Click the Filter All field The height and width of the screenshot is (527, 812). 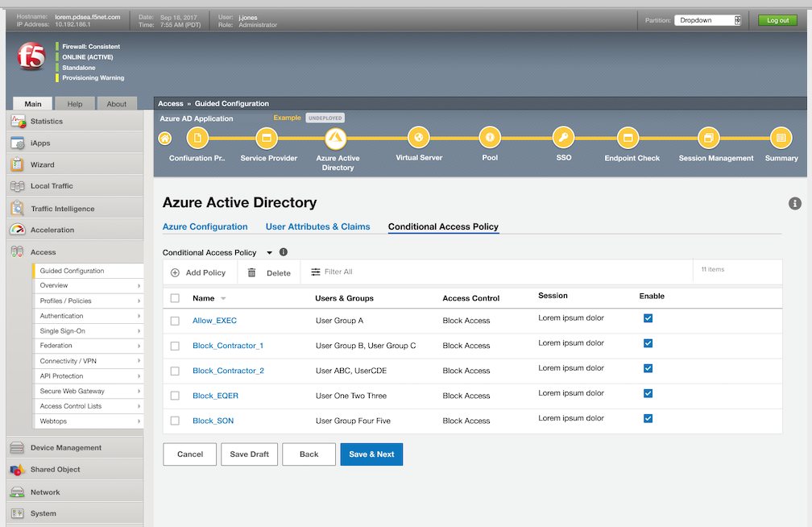coord(338,272)
